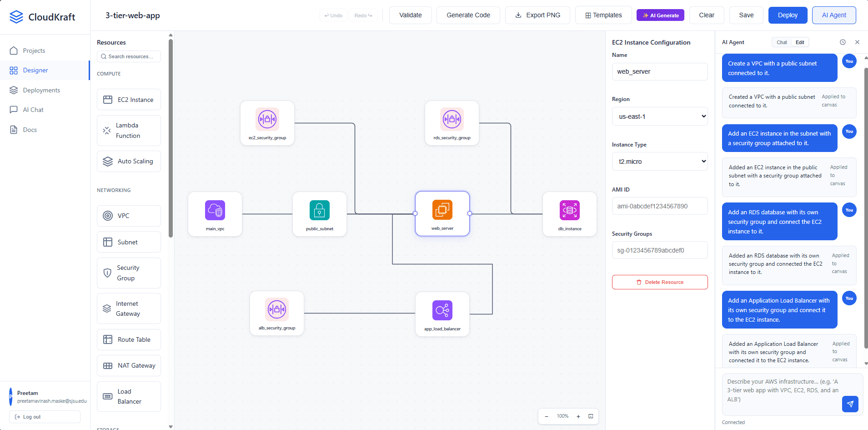Open the Region dropdown
Viewport: 868px width, 430px height.
[660, 116]
